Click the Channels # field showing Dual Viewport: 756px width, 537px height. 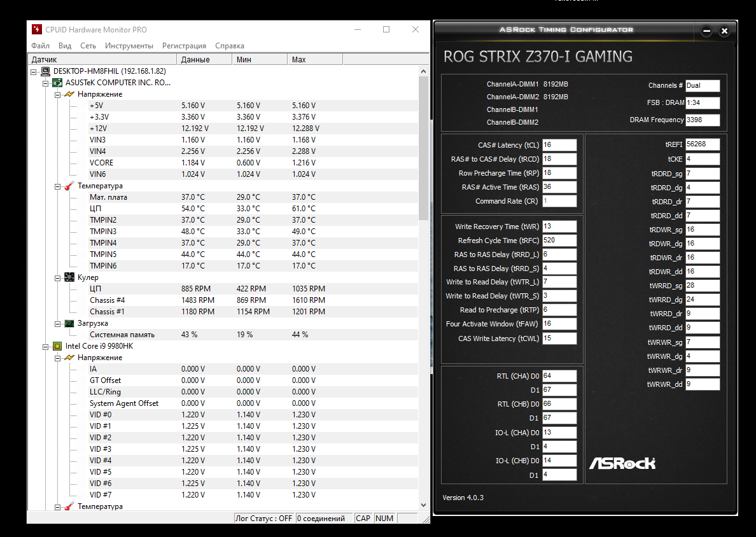[703, 86]
